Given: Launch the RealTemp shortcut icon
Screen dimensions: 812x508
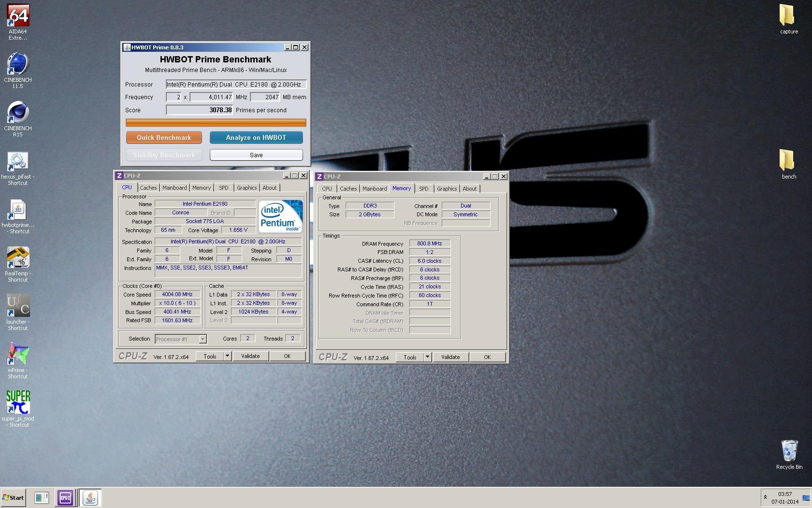Looking at the screenshot, I should pyautogui.click(x=18, y=265).
